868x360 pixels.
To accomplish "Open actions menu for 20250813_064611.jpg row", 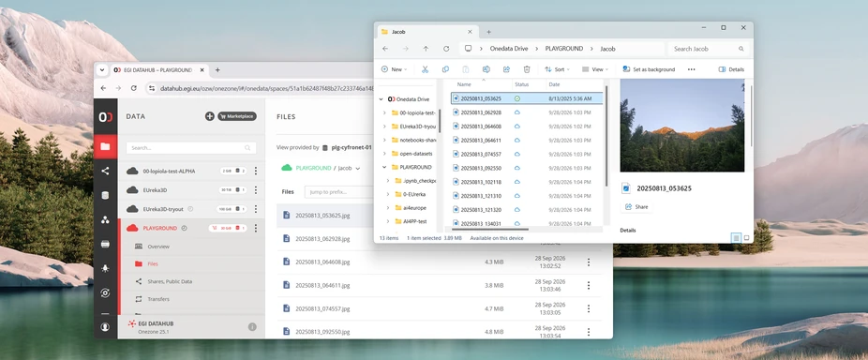I will tap(589, 285).
